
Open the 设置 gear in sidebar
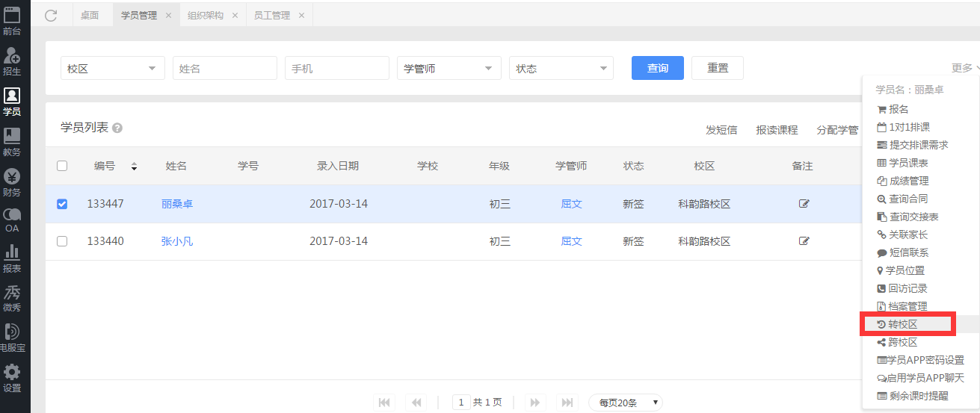tap(12, 378)
